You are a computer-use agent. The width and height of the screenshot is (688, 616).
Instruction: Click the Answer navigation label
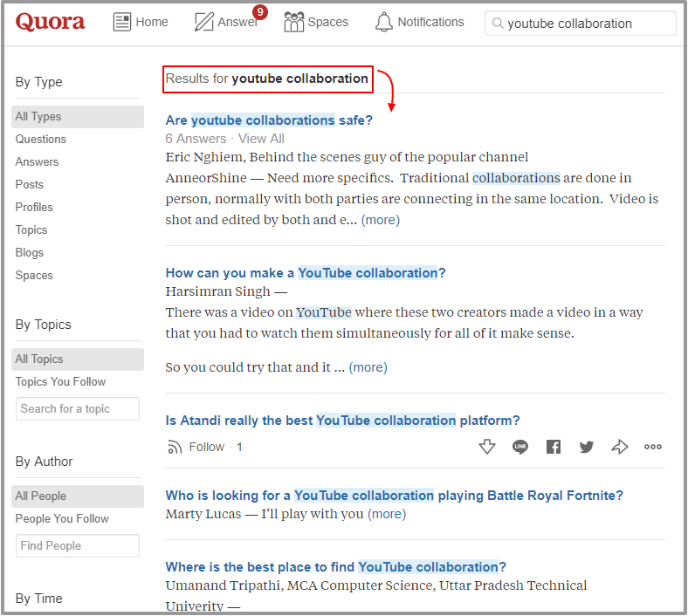point(237,22)
